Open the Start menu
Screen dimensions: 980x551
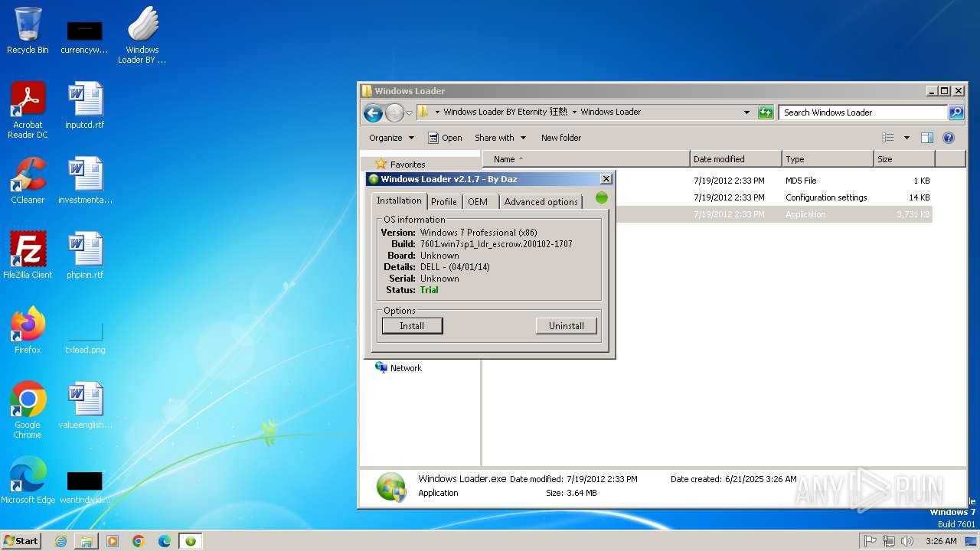point(21,541)
